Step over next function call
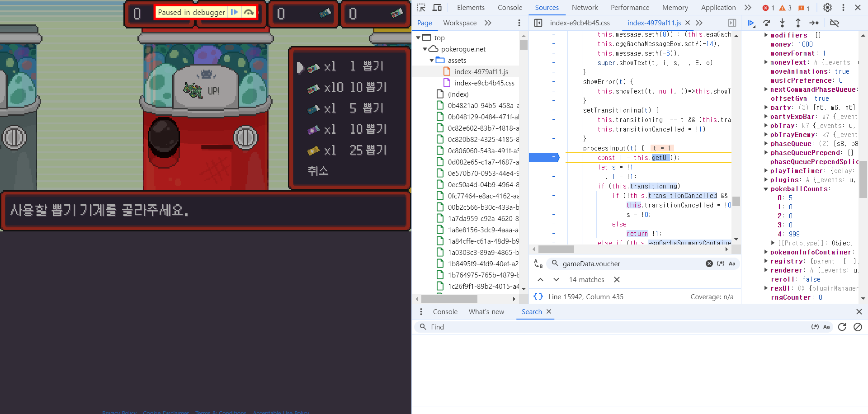868x414 pixels. (766, 23)
